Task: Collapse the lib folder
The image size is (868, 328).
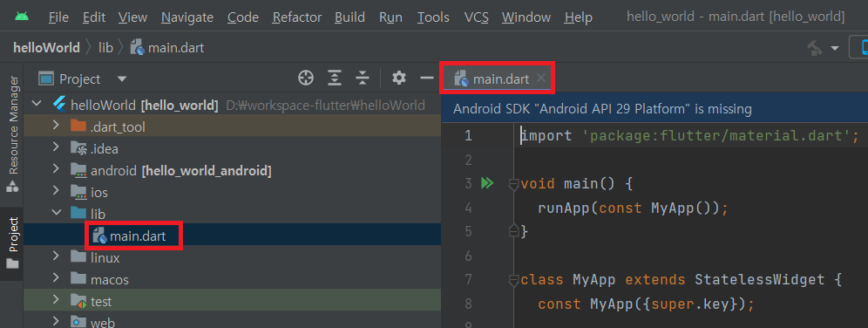Action: pos(56,213)
